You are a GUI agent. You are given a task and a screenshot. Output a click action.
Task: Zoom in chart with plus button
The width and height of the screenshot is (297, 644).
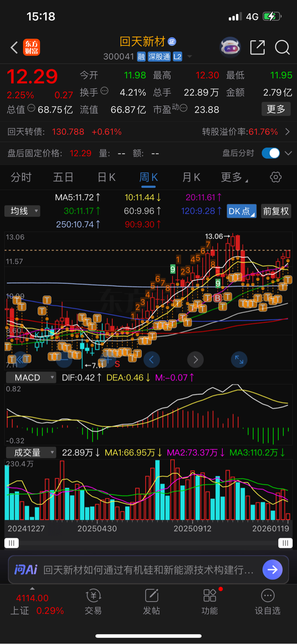click(x=108, y=360)
